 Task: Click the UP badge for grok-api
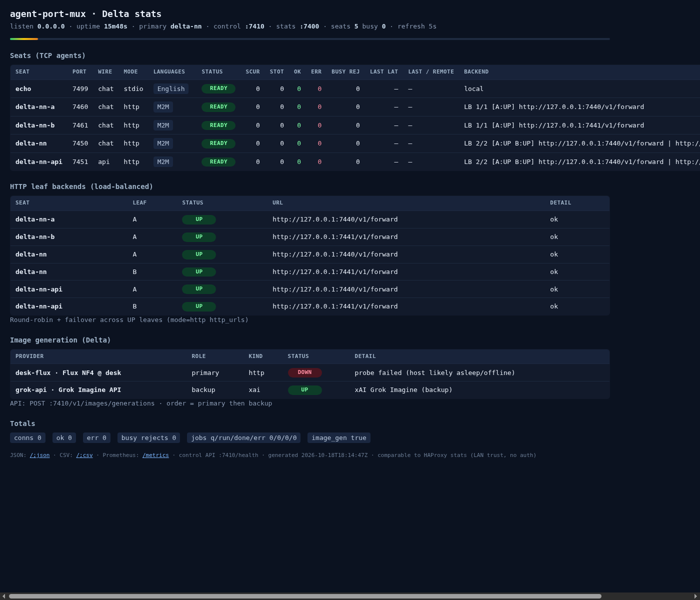click(x=304, y=390)
